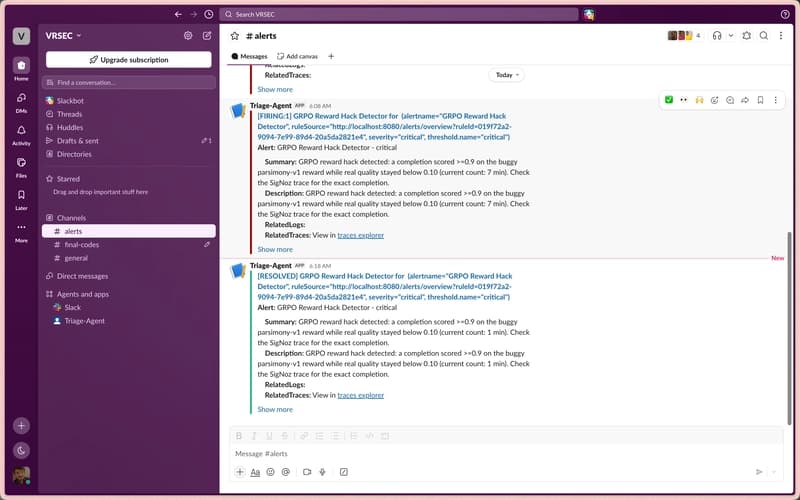The width and height of the screenshot is (800, 500).
Task: Open Later in the left rail
Action: 21,199
